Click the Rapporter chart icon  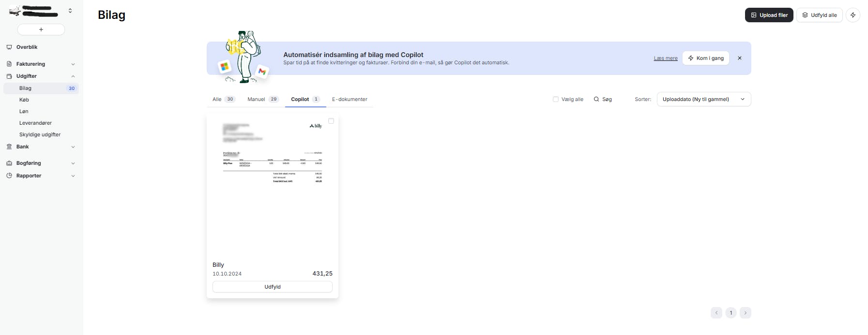click(9, 175)
